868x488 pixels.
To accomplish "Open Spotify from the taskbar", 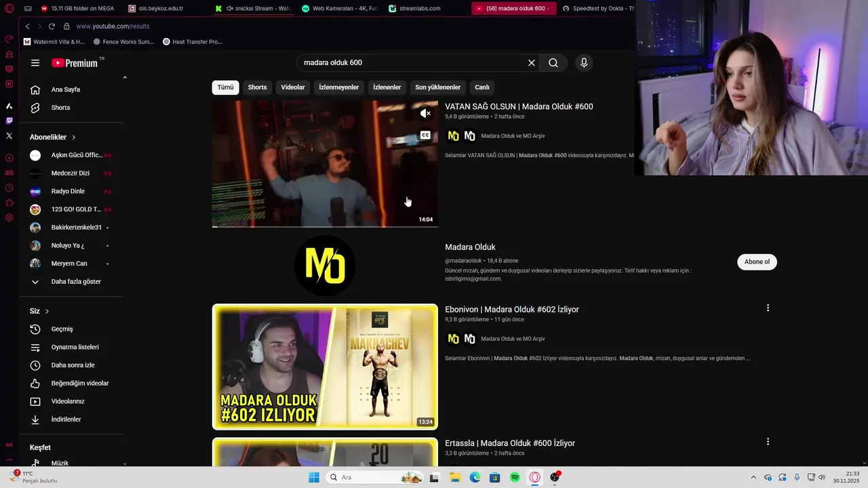I will (x=515, y=477).
